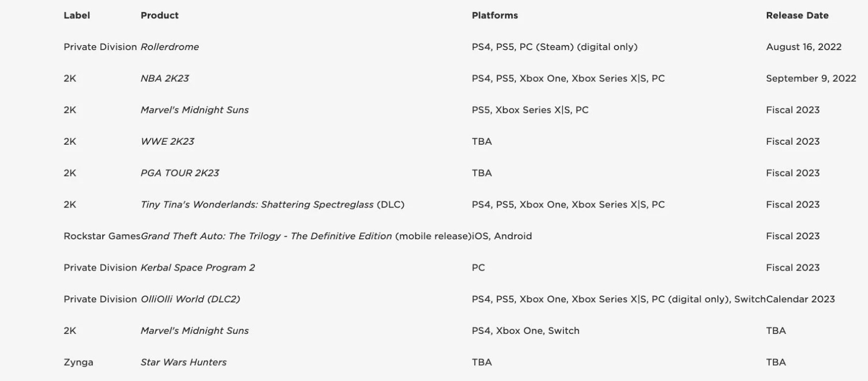Screen dimensions: 868x381
Task: Click the Grand Theft Auto: The Trilogy title
Action: point(266,236)
